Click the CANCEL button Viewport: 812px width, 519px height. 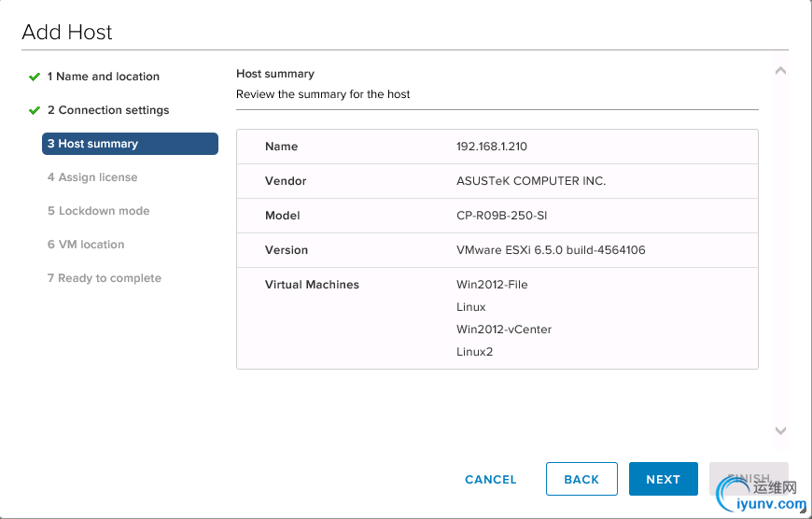(490, 480)
